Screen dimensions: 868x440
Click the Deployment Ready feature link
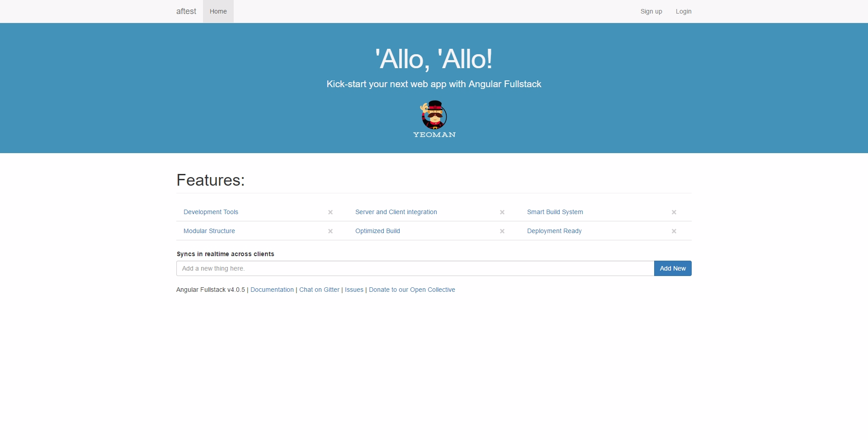pyautogui.click(x=554, y=231)
